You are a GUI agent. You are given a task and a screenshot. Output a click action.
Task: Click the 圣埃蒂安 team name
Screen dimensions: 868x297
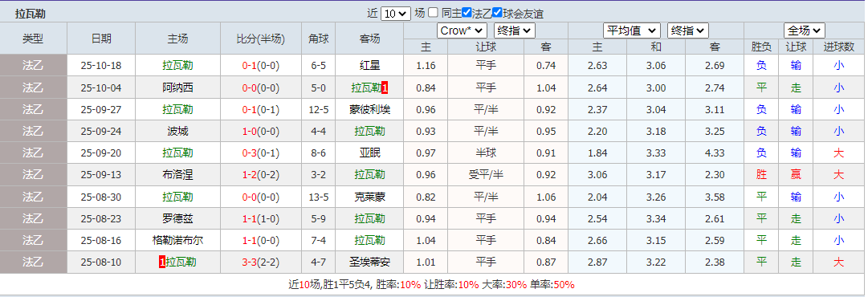coord(369,262)
